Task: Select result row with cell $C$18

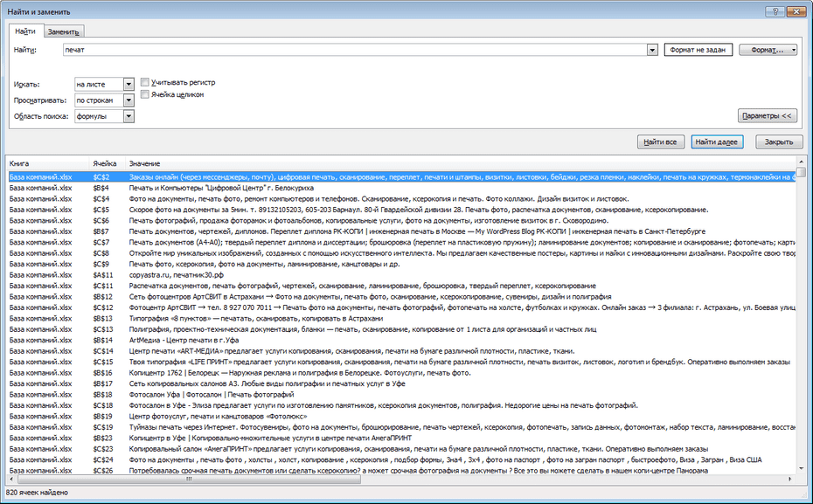Action: 401,405
